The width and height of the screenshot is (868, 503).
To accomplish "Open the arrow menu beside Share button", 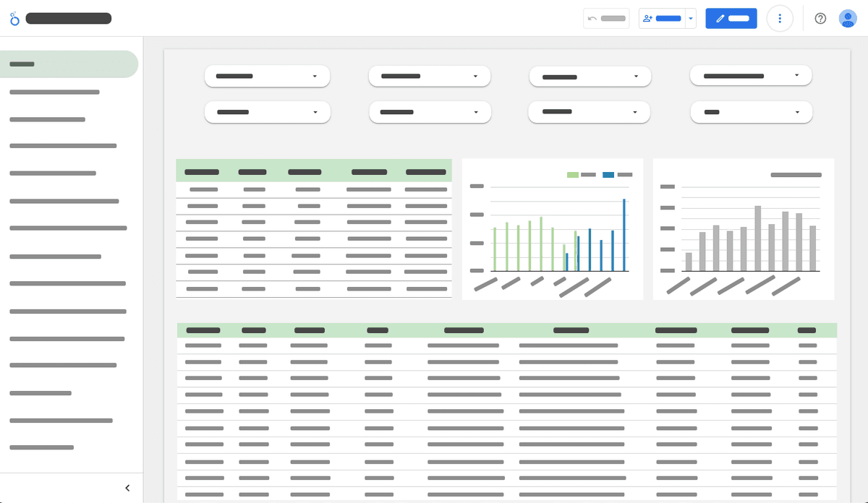I will coord(691,19).
